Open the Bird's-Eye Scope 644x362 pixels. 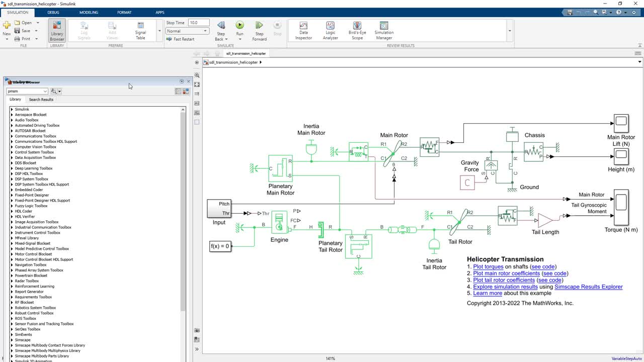tap(357, 30)
